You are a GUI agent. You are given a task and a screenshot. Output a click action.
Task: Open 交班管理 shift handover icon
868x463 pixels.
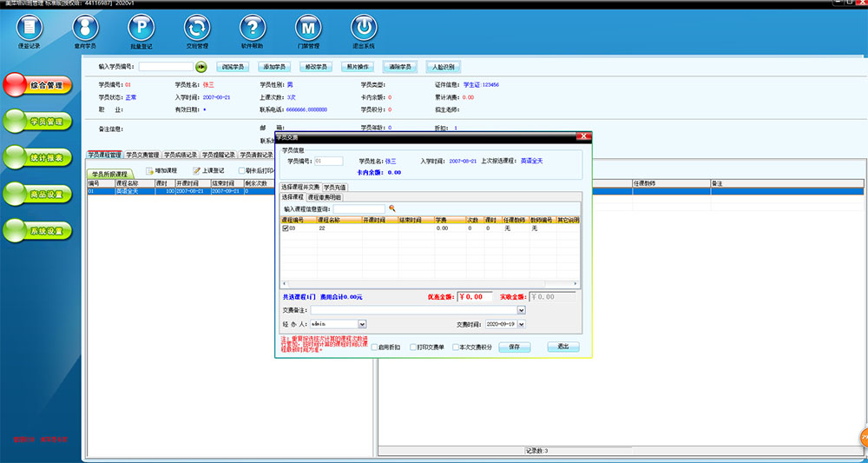[x=197, y=28]
